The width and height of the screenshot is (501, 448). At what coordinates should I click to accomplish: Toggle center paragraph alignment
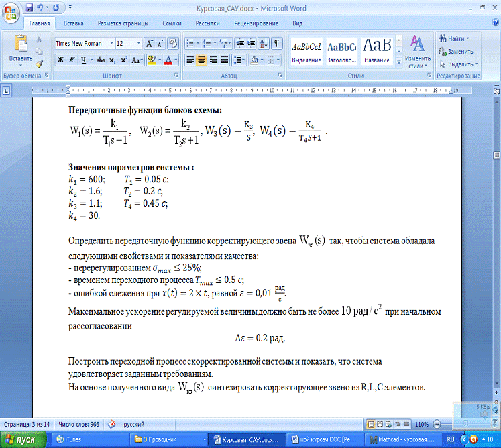point(202,60)
